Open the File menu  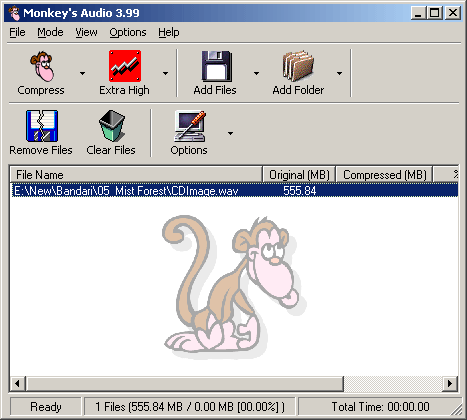[x=17, y=32]
